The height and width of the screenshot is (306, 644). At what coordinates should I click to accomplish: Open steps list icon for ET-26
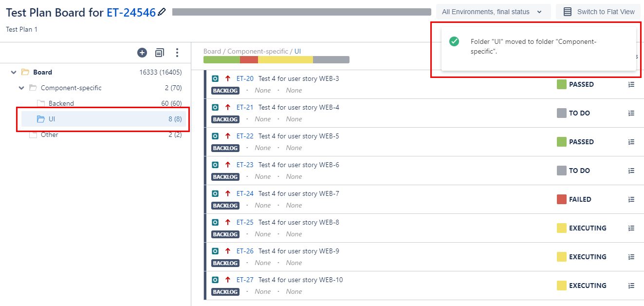pyautogui.click(x=631, y=257)
